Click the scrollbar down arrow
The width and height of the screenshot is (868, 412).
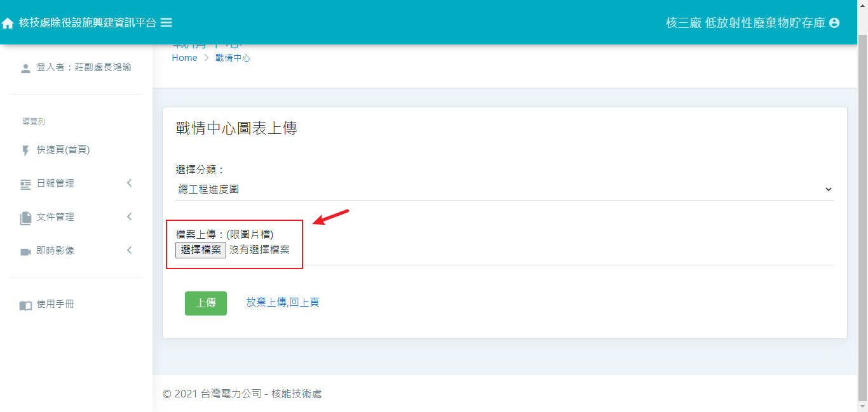(862, 406)
